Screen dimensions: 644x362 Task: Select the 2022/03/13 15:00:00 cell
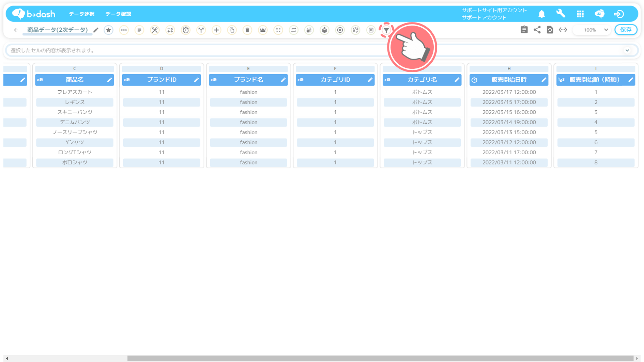pyautogui.click(x=509, y=132)
